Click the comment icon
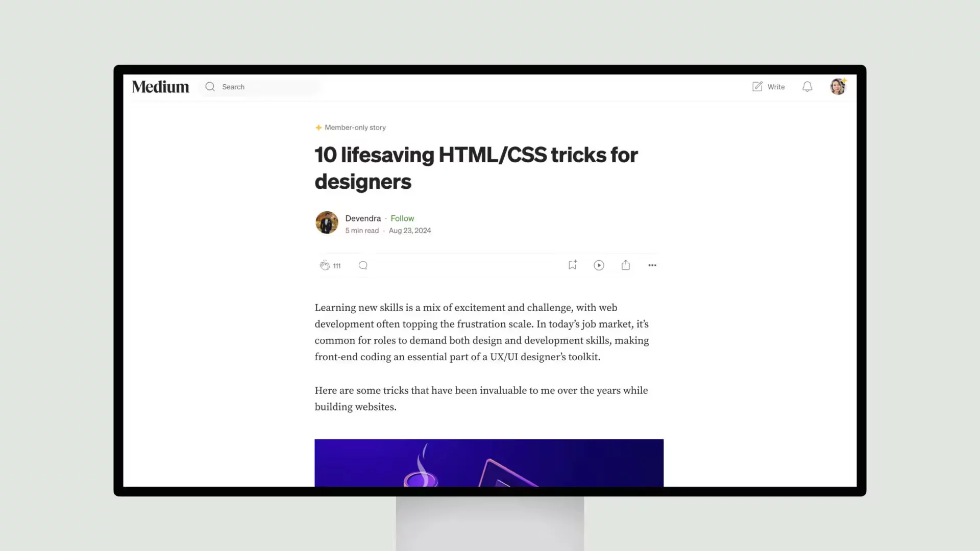The image size is (980, 551). pos(363,264)
